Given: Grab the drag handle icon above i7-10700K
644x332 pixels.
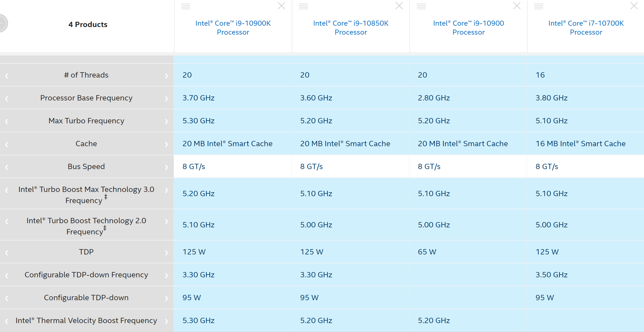Looking at the screenshot, I should pyautogui.click(x=539, y=6).
